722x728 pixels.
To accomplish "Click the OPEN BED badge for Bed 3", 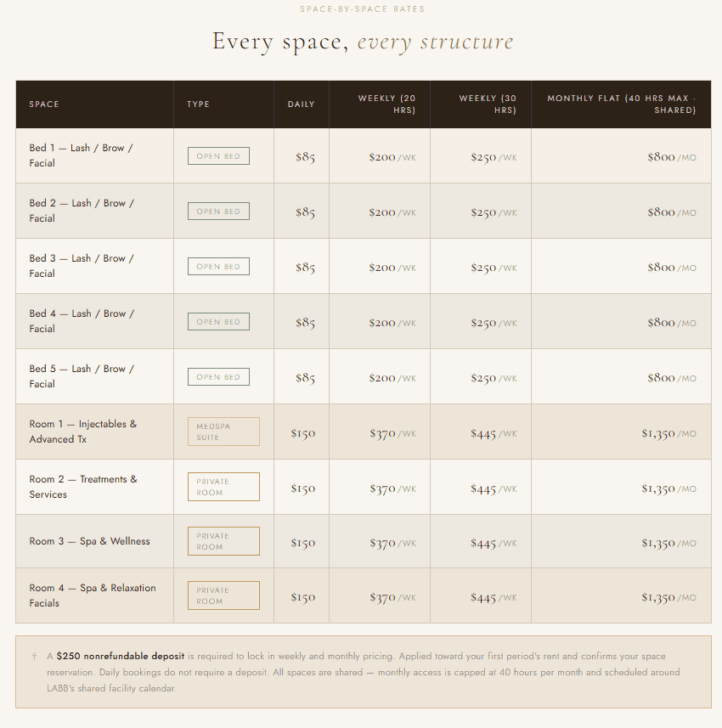I will [218, 267].
